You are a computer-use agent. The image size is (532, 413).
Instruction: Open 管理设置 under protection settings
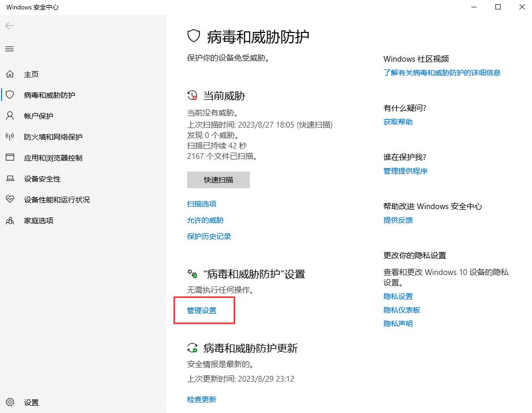pyautogui.click(x=202, y=311)
